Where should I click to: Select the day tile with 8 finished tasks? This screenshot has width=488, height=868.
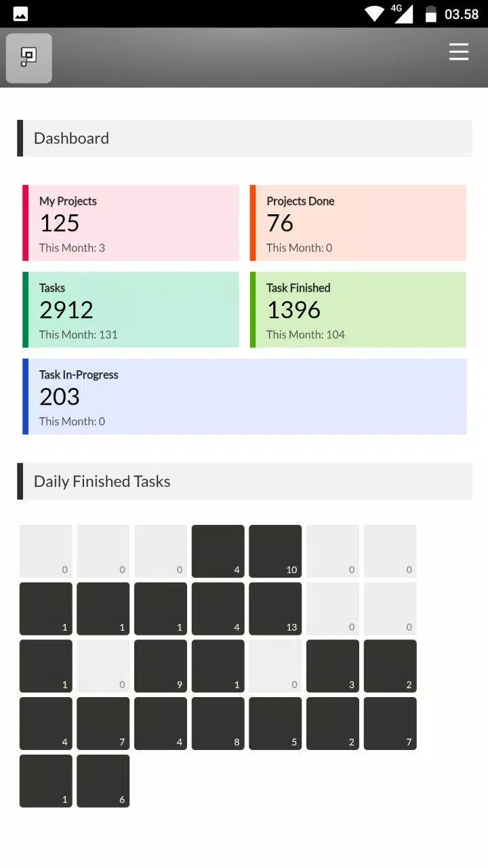click(218, 724)
